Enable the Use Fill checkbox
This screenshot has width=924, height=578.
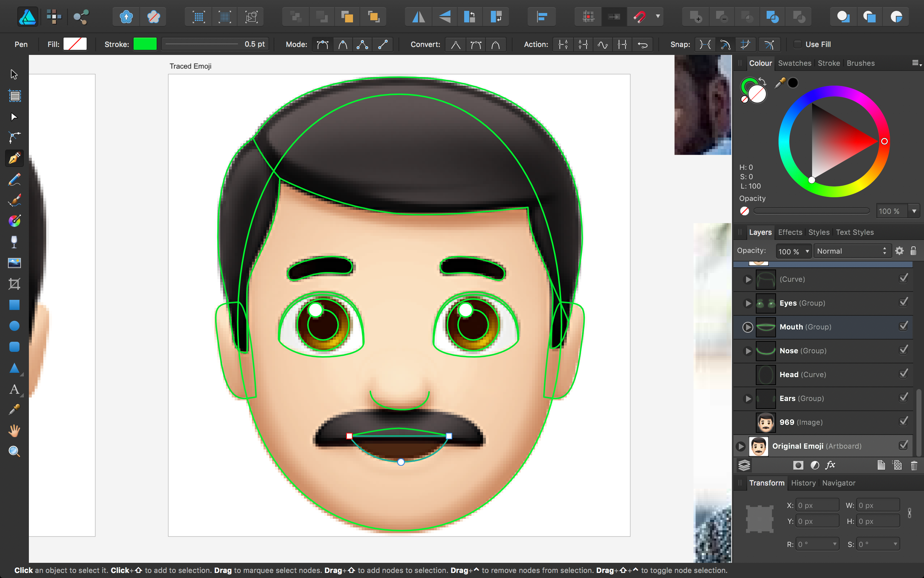tap(798, 44)
